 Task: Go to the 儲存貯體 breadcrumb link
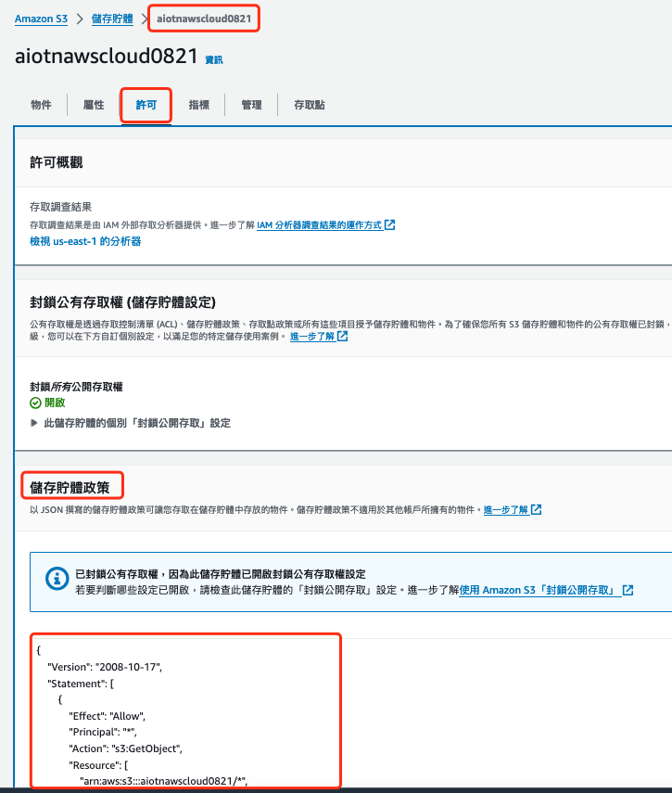click(112, 19)
